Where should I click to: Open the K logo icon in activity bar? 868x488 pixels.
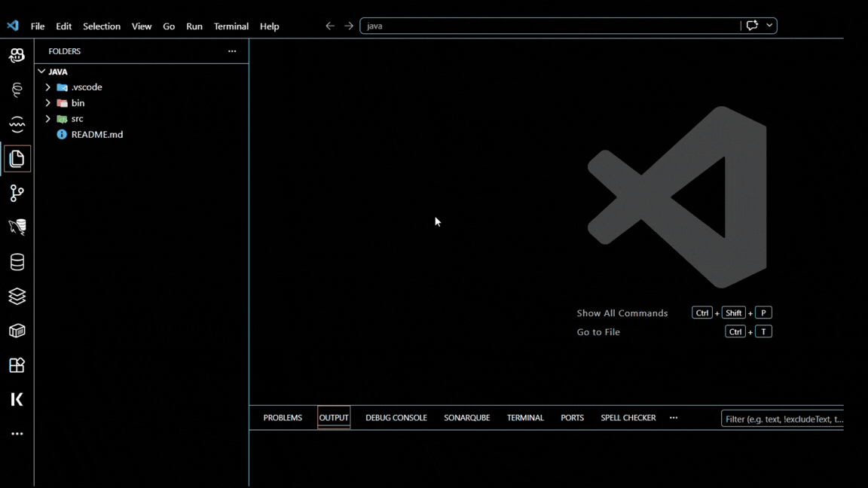17,399
